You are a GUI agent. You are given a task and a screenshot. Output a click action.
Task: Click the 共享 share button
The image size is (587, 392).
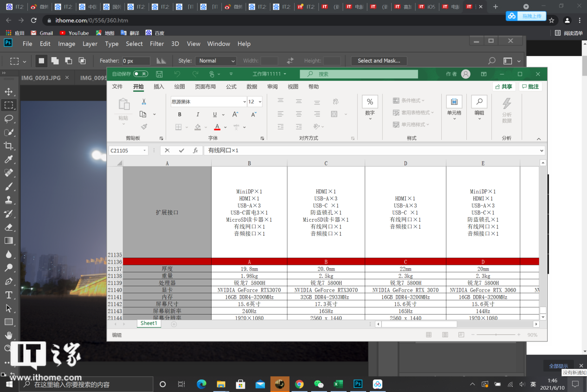504,87
